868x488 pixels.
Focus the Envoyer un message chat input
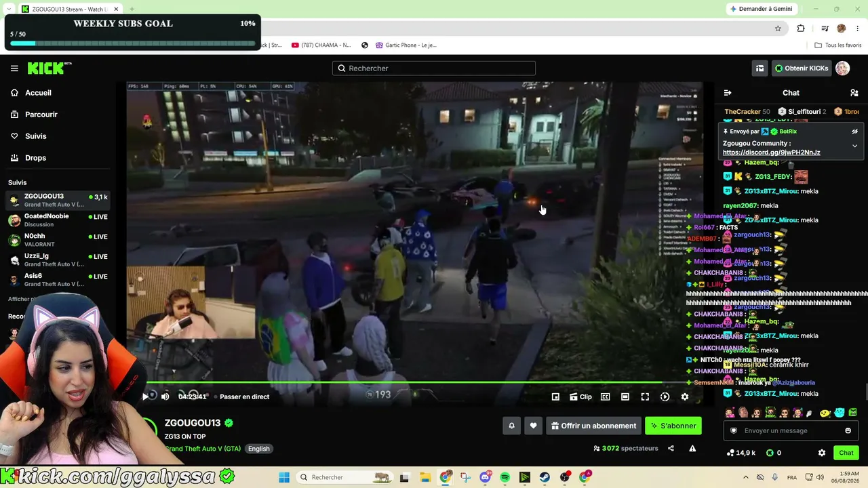point(790,430)
